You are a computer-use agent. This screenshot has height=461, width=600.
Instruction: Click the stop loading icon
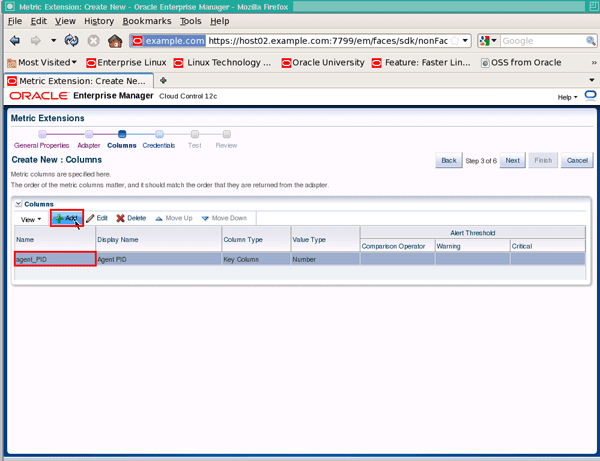click(x=93, y=41)
